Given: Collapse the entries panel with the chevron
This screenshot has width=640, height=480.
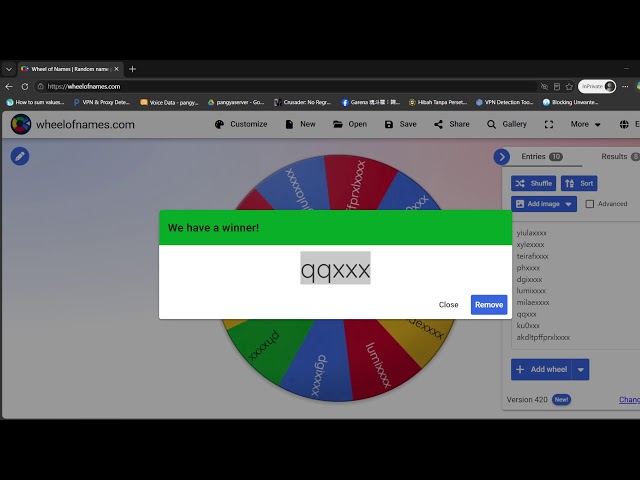Looking at the screenshot, I should pos(502,157).
